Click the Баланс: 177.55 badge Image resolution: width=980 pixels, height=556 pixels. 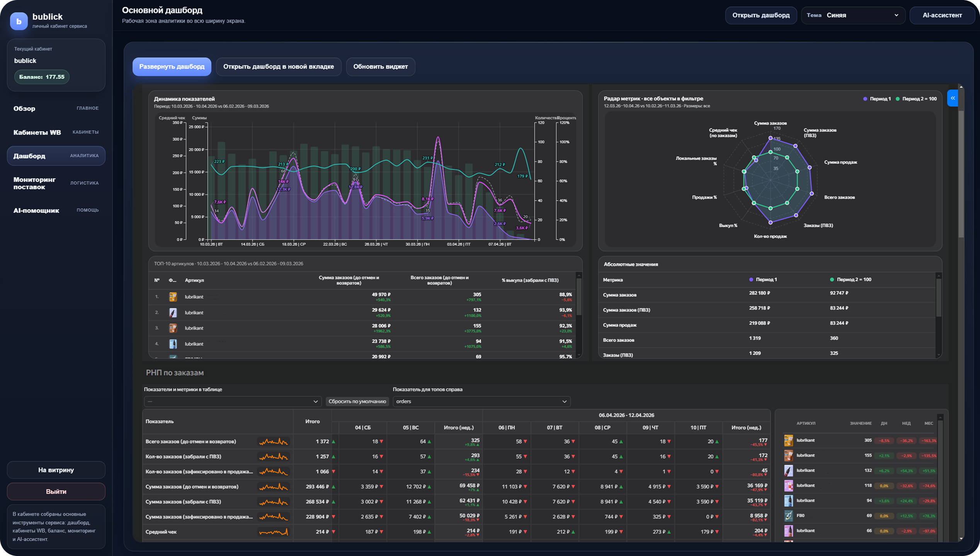click(42, 77)
